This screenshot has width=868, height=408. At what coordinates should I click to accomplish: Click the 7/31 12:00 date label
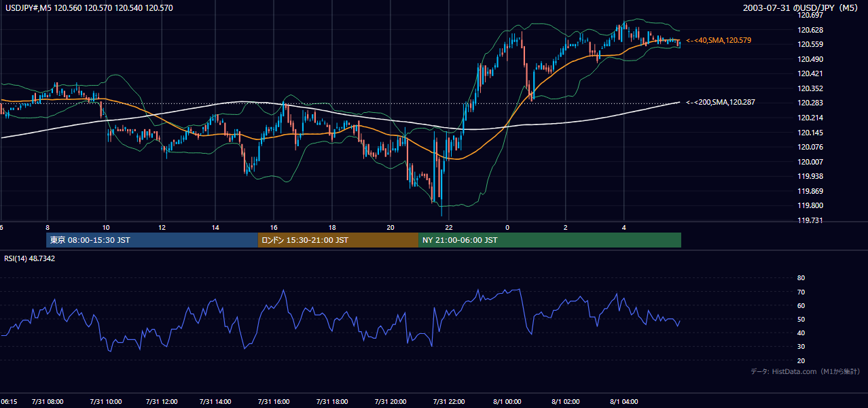[x=162, y=401]
